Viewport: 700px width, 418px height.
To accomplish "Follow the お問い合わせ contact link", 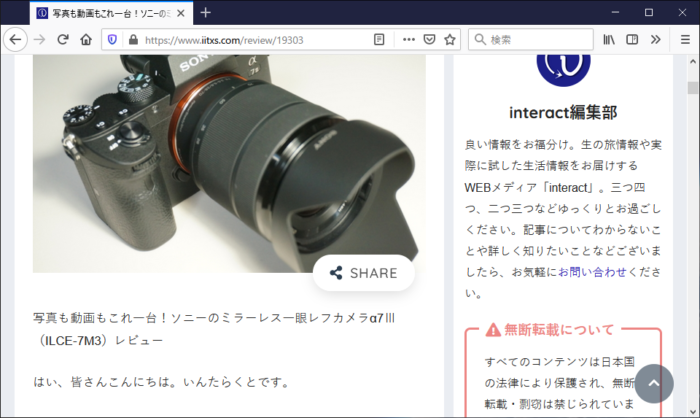I will pyautogui.click(x=592, y=272).
